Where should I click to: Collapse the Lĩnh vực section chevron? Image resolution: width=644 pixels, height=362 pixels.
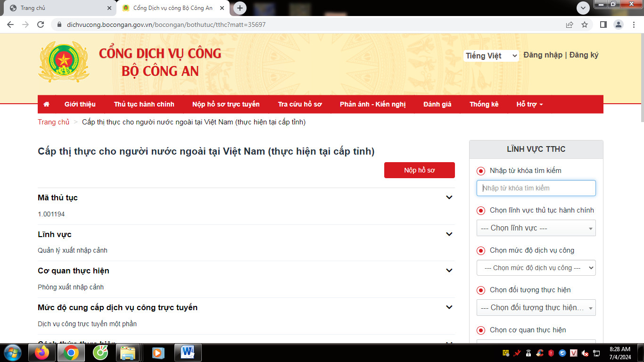tap(449, 234)
